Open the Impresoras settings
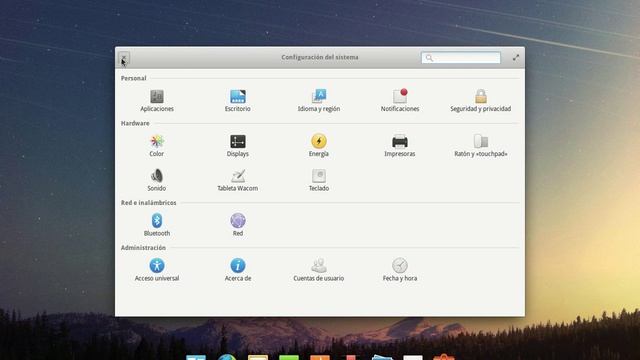The width and height of the screenshot is (640, 360). pyautogui.click(x=400, y=145)
